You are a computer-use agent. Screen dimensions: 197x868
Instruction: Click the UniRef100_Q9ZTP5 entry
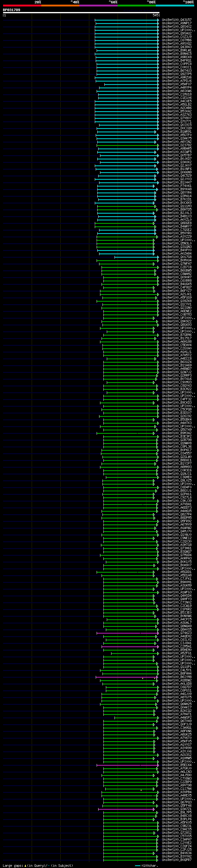tap(177, 74)
